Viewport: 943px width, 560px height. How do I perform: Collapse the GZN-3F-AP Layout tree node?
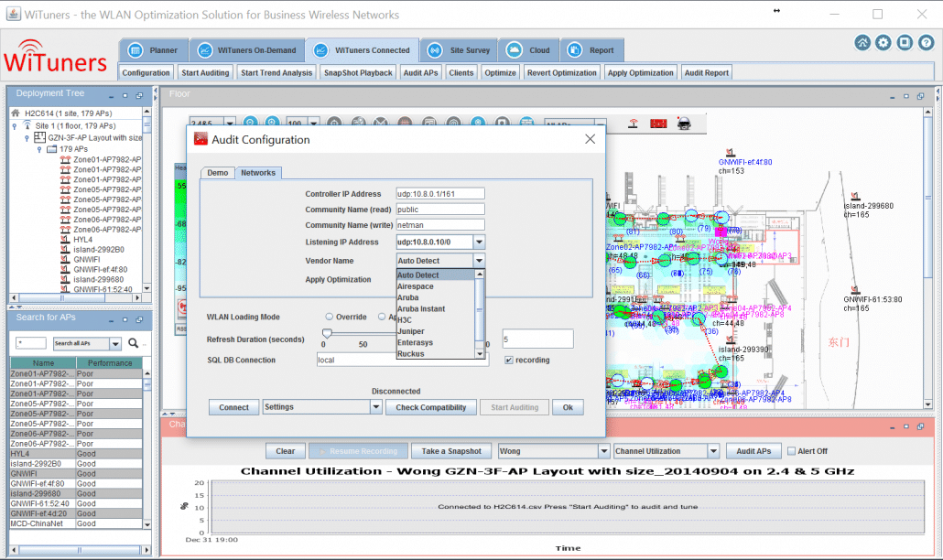pos(27,137)
